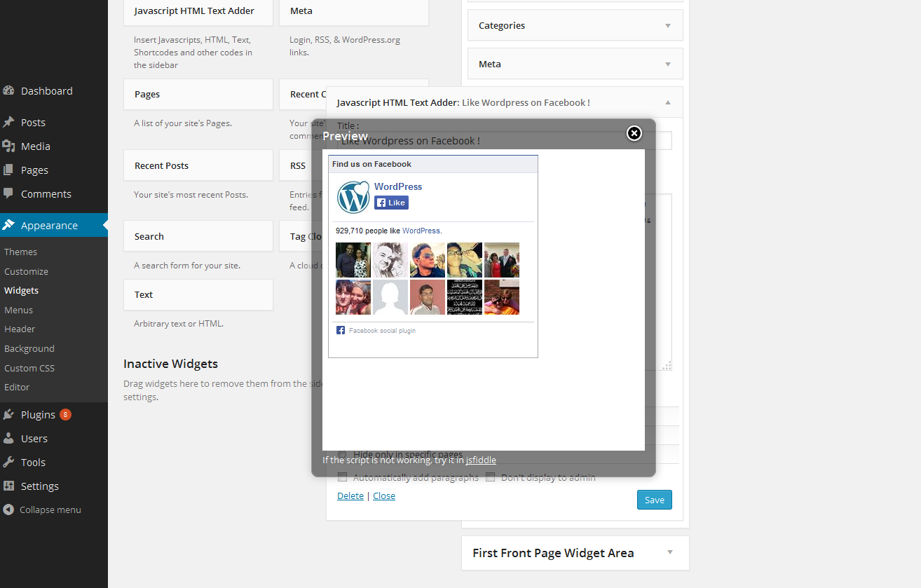921x588 pixels.
Task: Open the jsfiddle link
Action: pos(481,460)
